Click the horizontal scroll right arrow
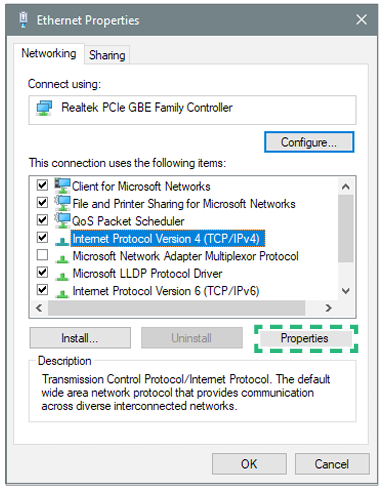The image size is (386, 490). point(328,308)
